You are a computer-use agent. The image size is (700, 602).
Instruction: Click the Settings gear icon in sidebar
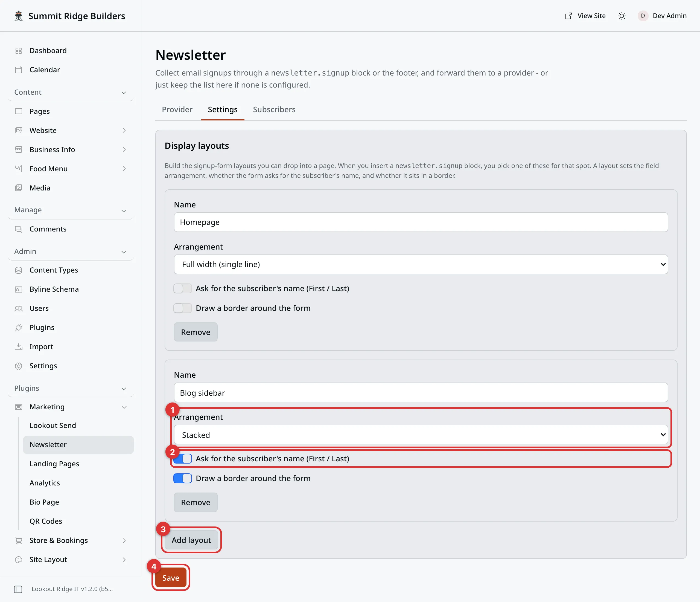pos(19,366)
